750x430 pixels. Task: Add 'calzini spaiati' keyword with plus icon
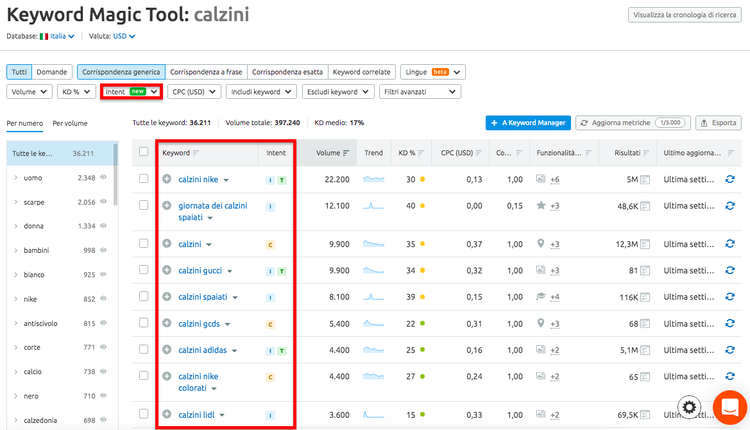[166, 297]
